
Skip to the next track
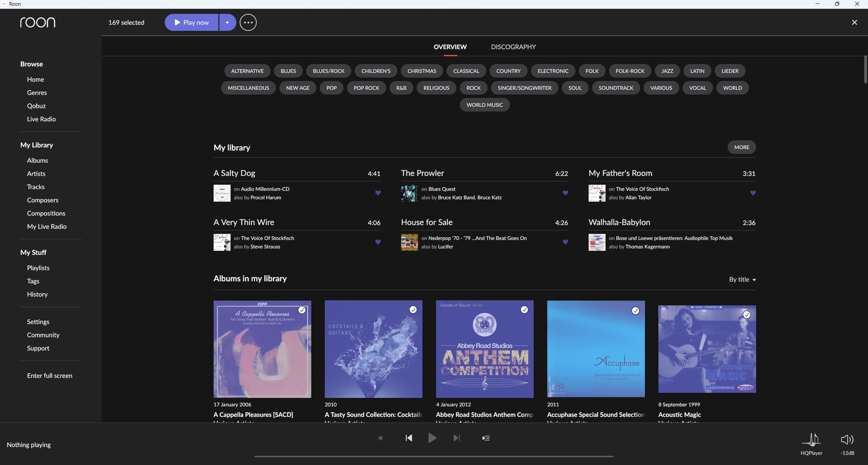pos(457,438)
